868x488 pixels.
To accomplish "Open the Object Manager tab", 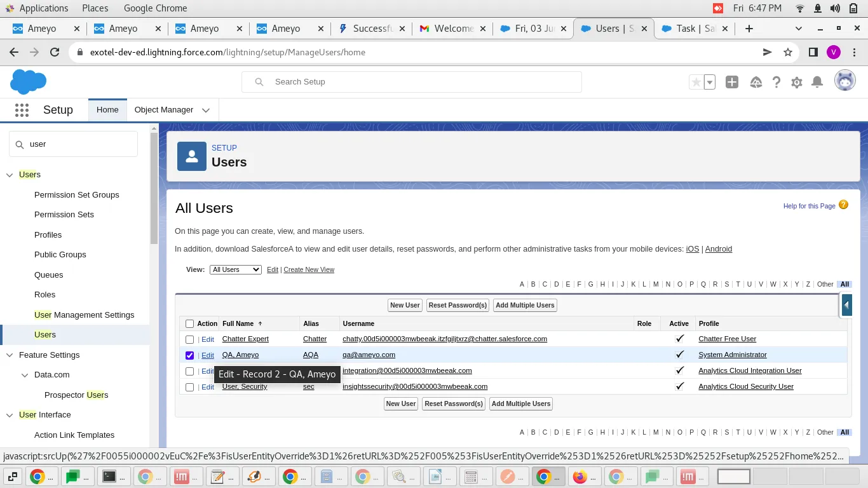I will click(164, 109).
